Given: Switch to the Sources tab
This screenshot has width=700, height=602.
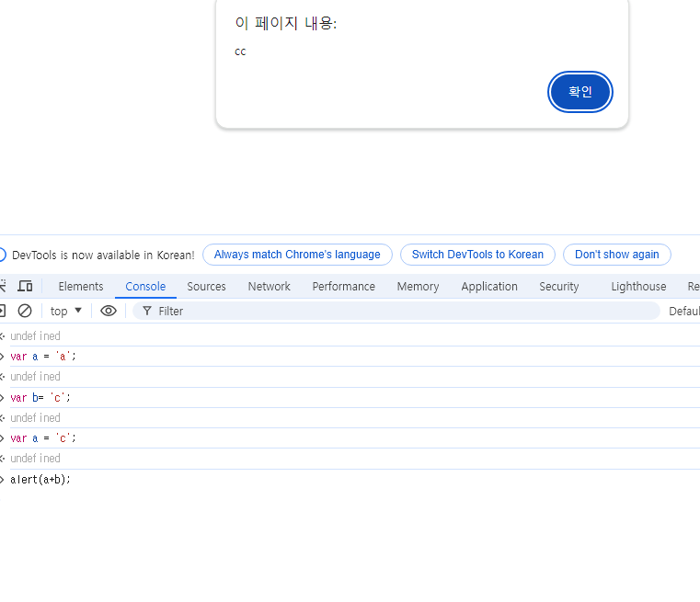Looking at the screenshot, I should click(x=206, y=286).
